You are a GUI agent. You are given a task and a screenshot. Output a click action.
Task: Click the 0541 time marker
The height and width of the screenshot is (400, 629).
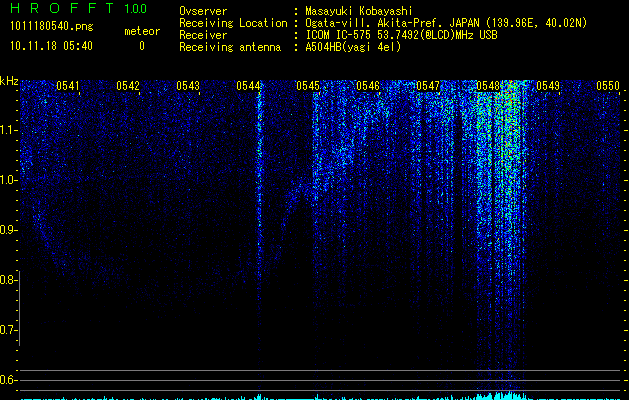coord(68,86)
